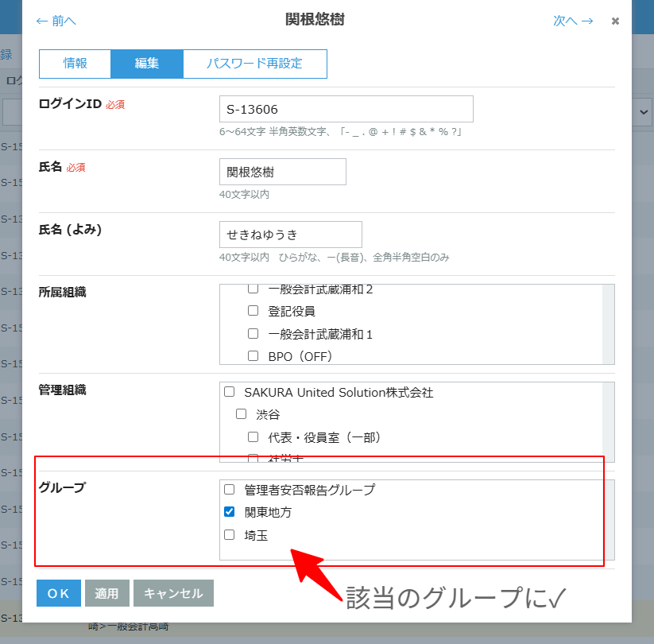The image size is (654, 644).
Task: Select the 編集 tab
Action: pos(147,64)
